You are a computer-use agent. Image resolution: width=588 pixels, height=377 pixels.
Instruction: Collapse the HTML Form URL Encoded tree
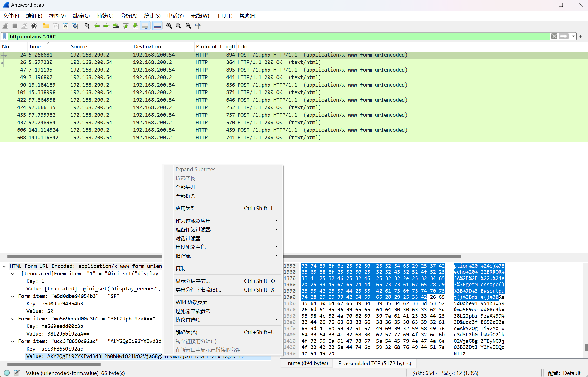[x=4, y=266]
